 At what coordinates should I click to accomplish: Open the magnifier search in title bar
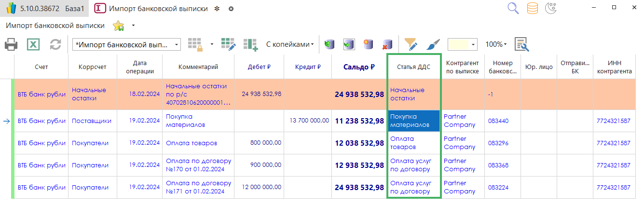[513, 8]
